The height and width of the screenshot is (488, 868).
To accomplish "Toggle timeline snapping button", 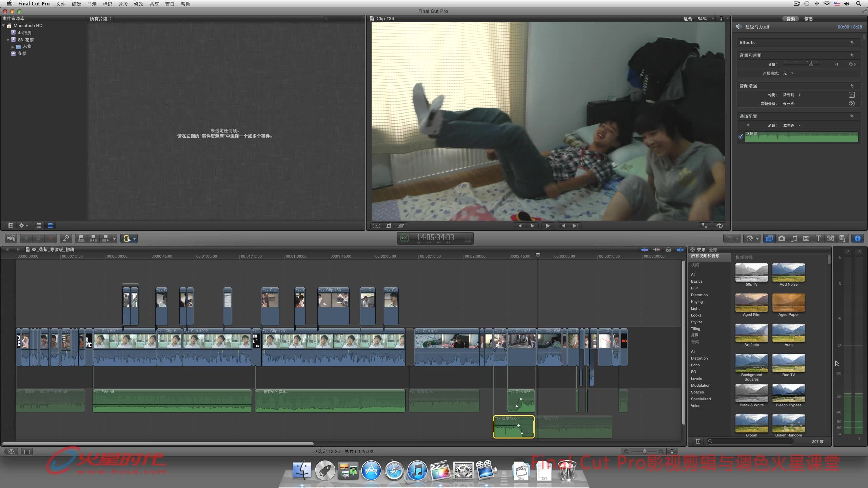I will coord(680,250).
